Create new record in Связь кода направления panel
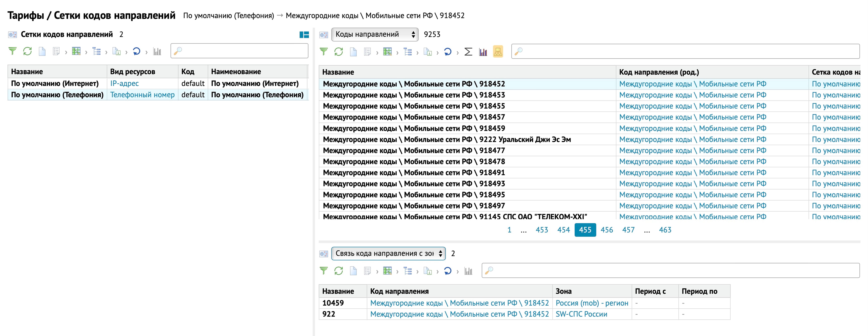The width and height of the screenshot is (868, 336). pyautogui.click(x=353, y=271)
